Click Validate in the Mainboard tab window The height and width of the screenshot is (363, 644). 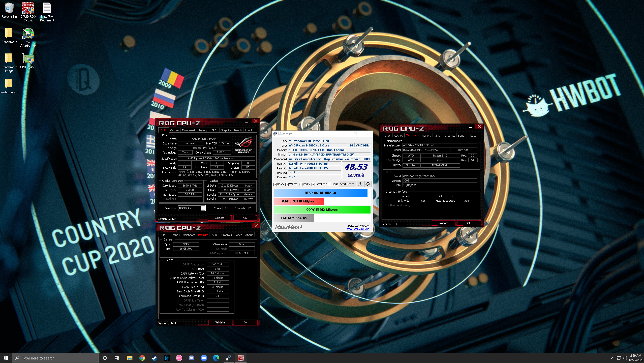[443, 223]
